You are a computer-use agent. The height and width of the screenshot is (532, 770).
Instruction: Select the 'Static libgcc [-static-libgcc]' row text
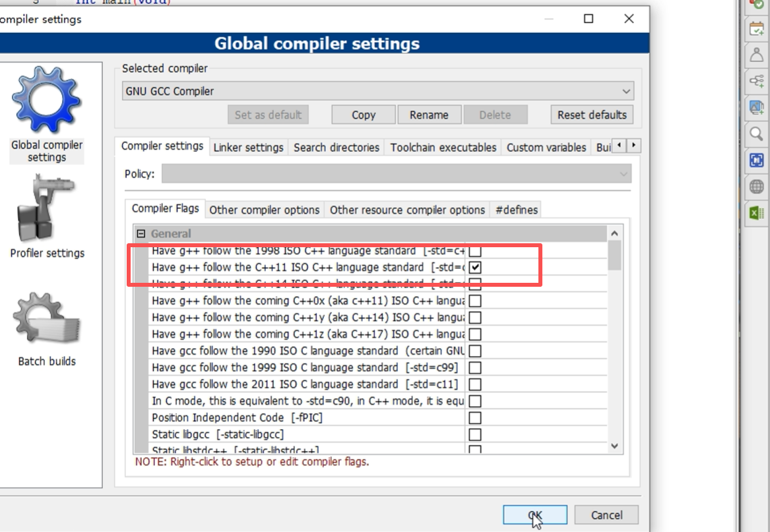tap(218, 434)
